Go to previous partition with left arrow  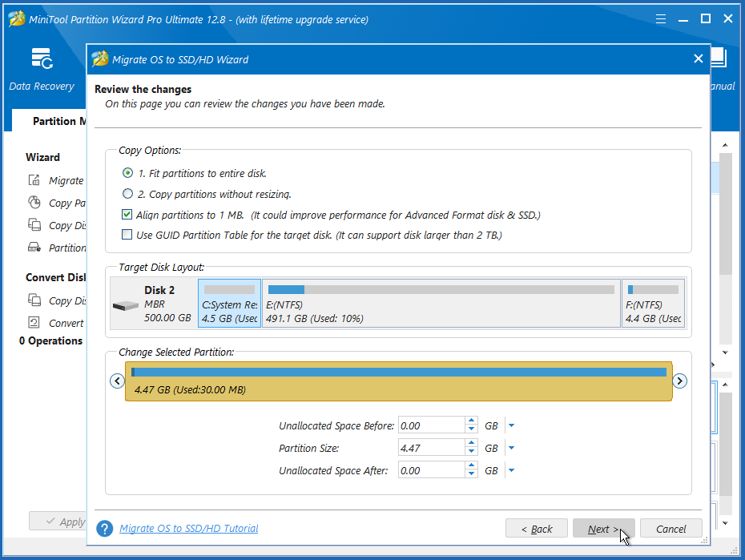[x=117, y=381]
